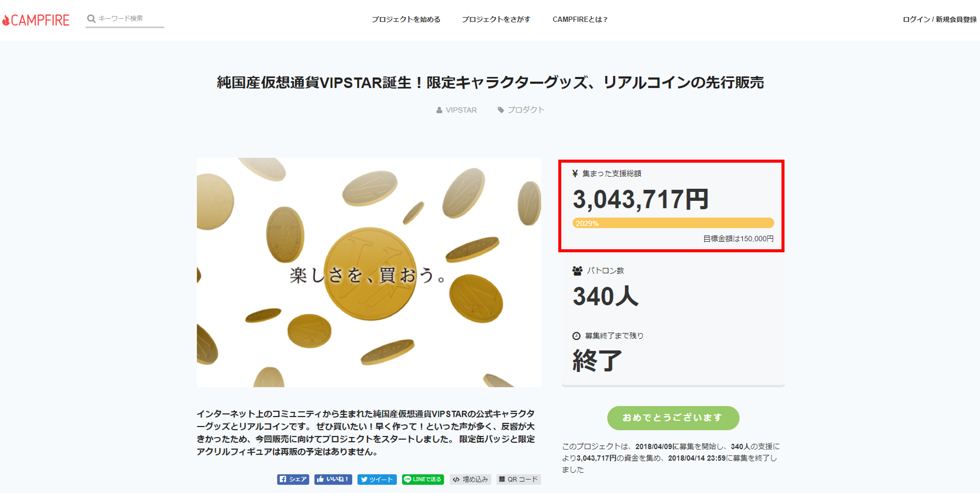
Task: Click the search magnifier icon
Action: pos(91,19)
